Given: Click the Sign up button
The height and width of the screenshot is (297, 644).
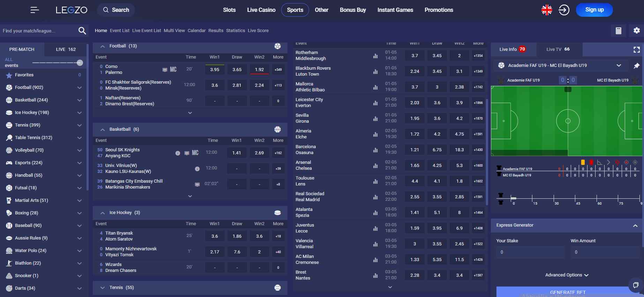Looking at the screenshot, I should [594, 10].
